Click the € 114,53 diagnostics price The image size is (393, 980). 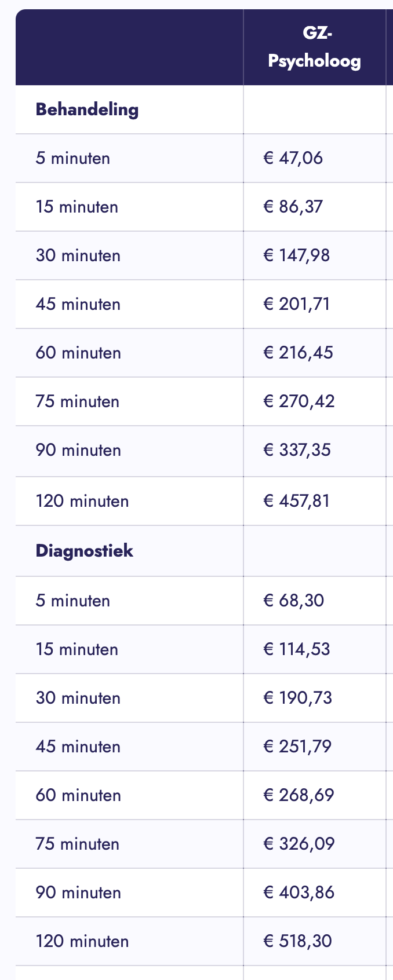click(296, 649)
